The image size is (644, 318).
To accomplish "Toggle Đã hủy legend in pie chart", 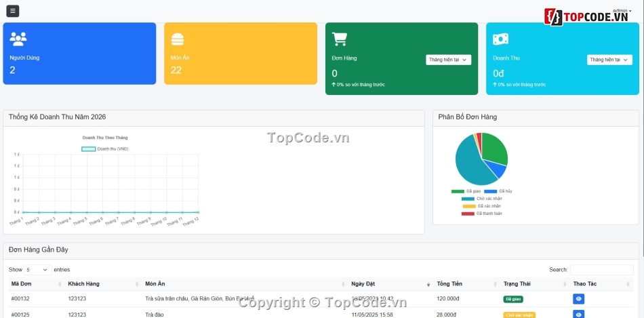I will [x=498, y=191].
